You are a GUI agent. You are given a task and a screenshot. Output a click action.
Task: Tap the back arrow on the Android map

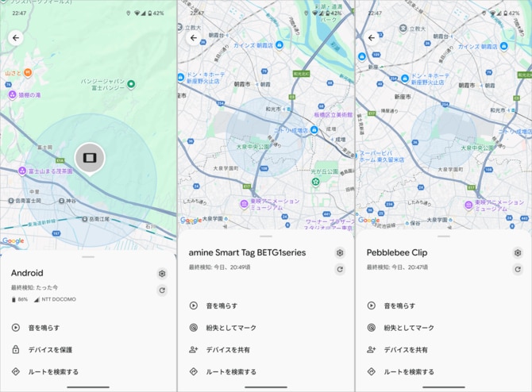click(16, 38)
